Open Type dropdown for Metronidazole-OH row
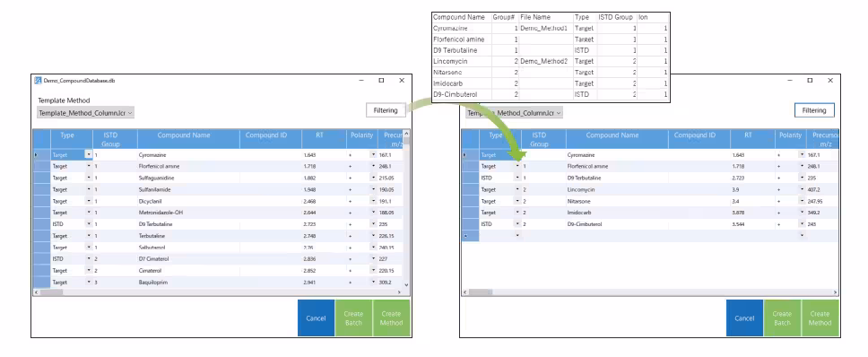The image size is (868, 357). coord(89,213)
